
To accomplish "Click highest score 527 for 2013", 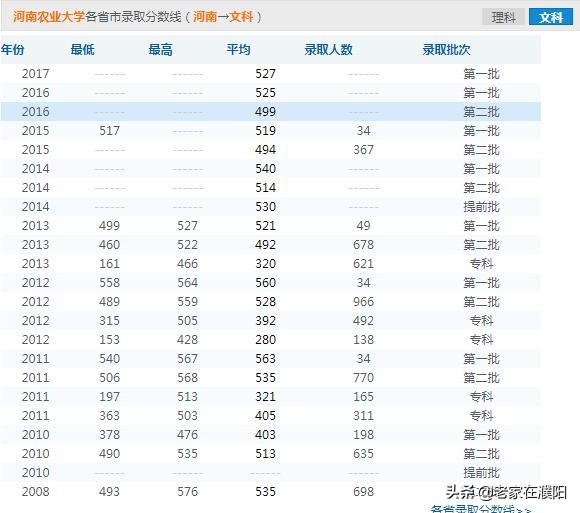I will (188, 226).
